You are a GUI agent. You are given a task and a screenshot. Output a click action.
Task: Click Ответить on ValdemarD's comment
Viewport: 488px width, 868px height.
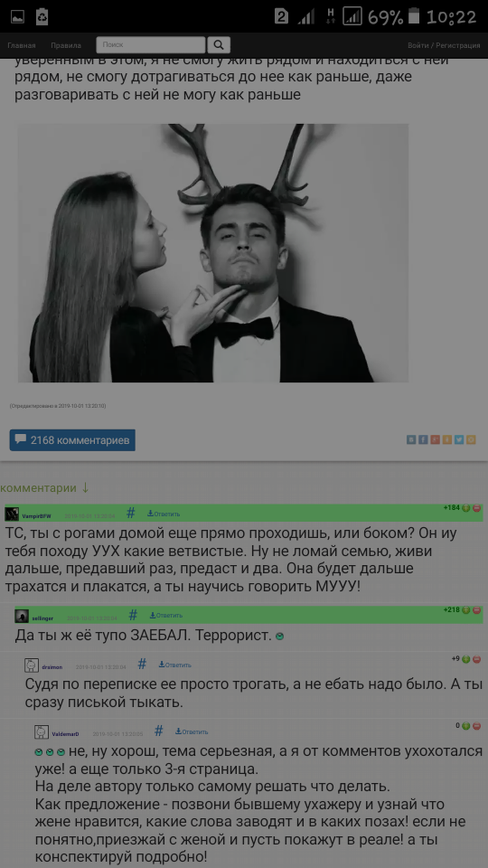[x=192, y=731]
